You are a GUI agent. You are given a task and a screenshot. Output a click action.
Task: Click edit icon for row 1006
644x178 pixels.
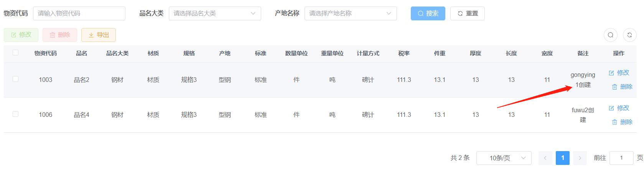tap(611, 108)
